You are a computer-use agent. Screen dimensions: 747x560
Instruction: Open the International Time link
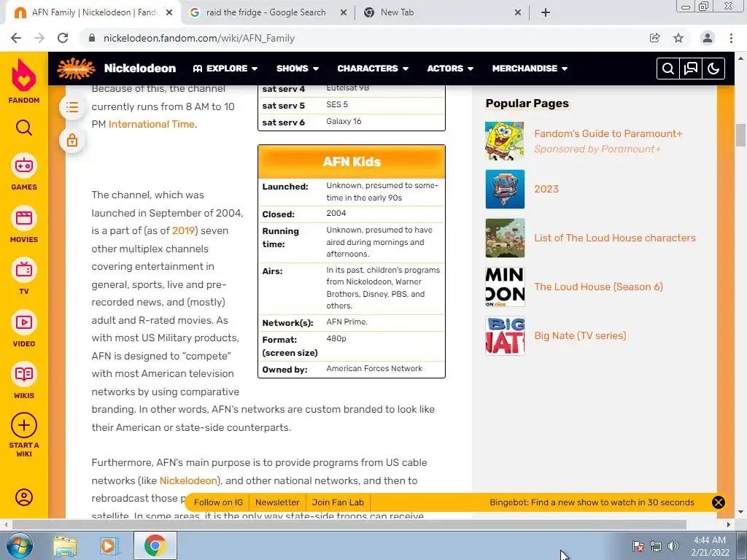coord(152,124)
